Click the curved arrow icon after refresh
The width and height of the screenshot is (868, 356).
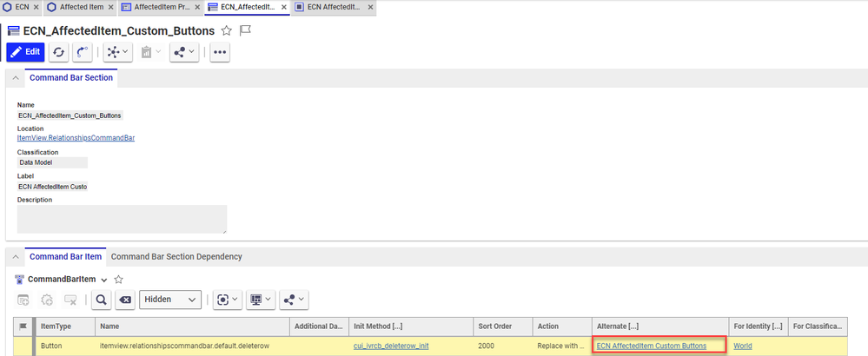click(83, 52)
